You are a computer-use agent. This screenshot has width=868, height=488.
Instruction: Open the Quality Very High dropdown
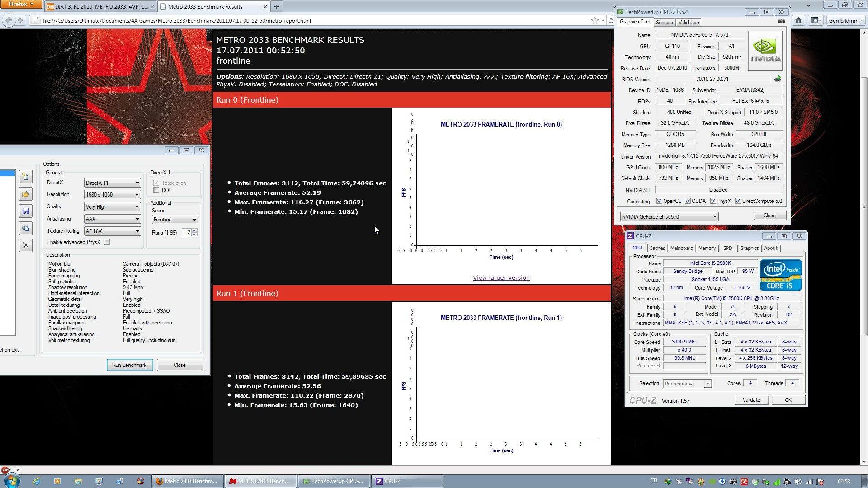112,207
